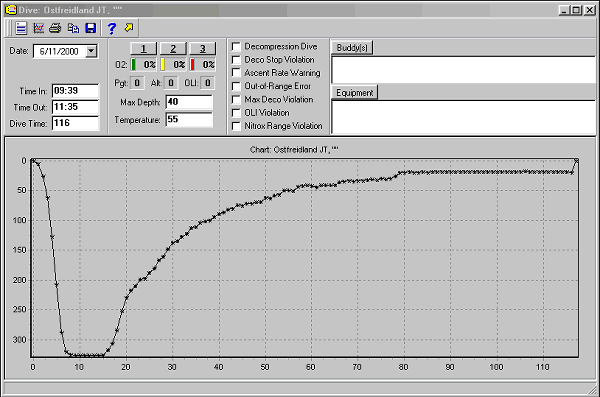Click the red O2 percentage field
Screen dimensions: 600x397
(x=202, y=65)
